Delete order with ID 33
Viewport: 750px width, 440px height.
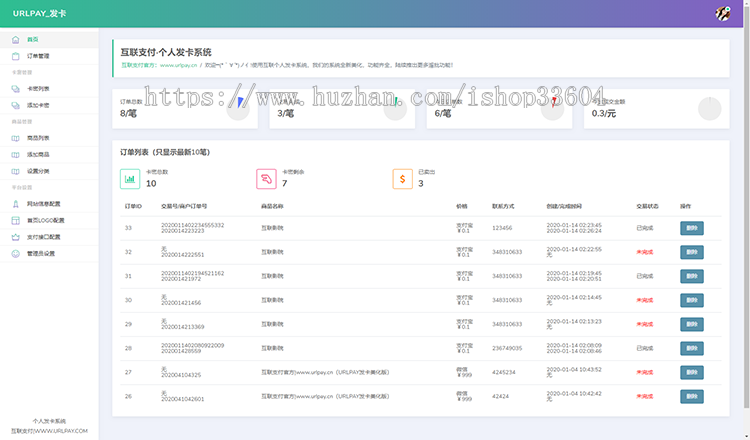[x=692, y=228]
